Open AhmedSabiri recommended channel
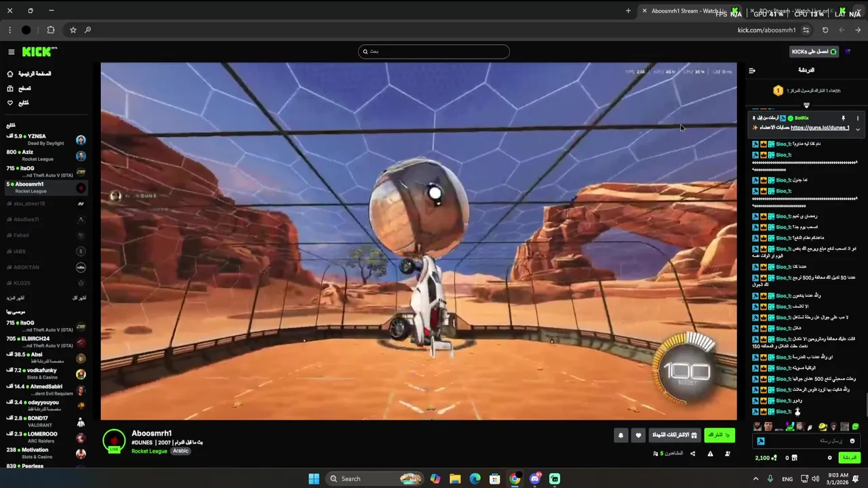This screenshot has width=868, height=488. coord(46,390)
